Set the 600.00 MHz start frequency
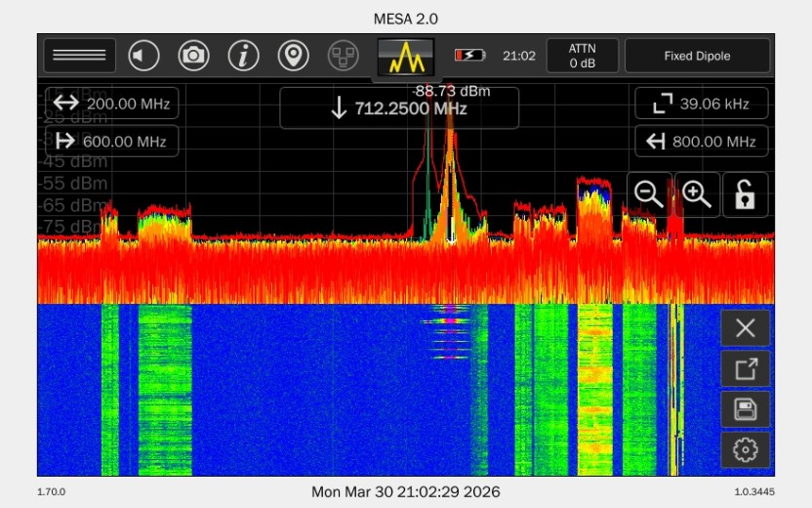Viewport: 812px width, 508px height. click(x=111, y=142)
